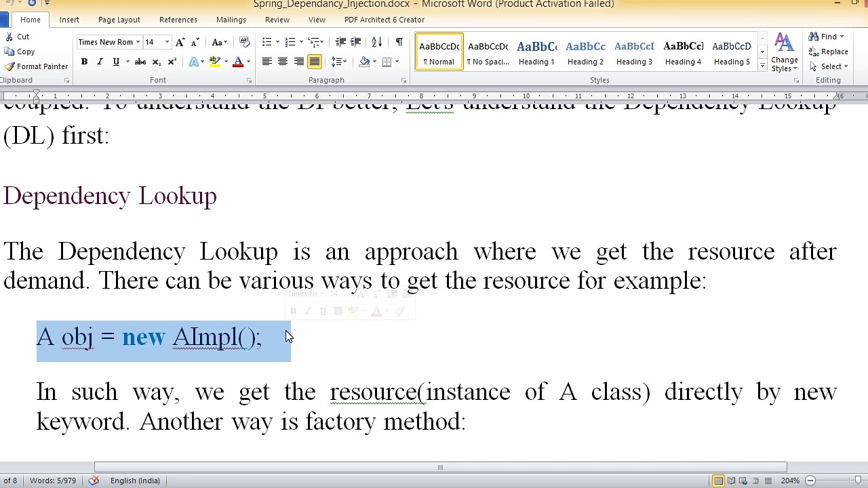Click the horizontal scrollbar thumb
The image size is (868, 488).
click(440, 467)
